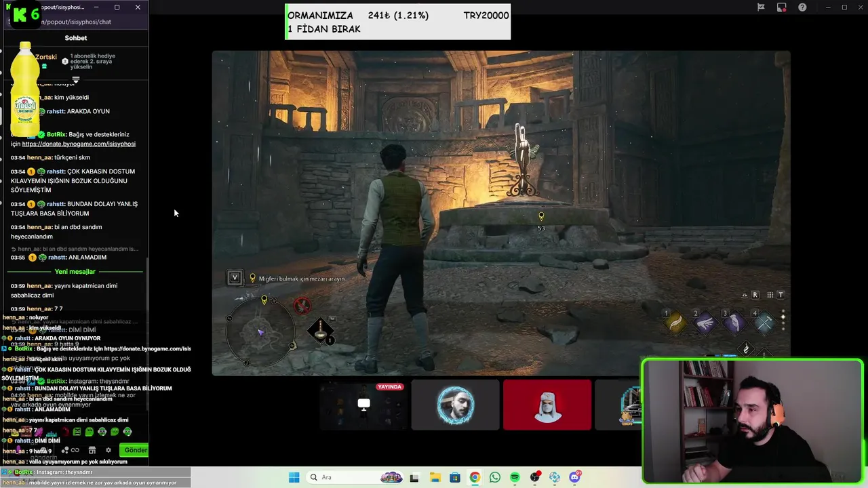Screen dimensions: 868x488
Task: Click the flag quests icon at top right
Action: [x=762, y=7]
